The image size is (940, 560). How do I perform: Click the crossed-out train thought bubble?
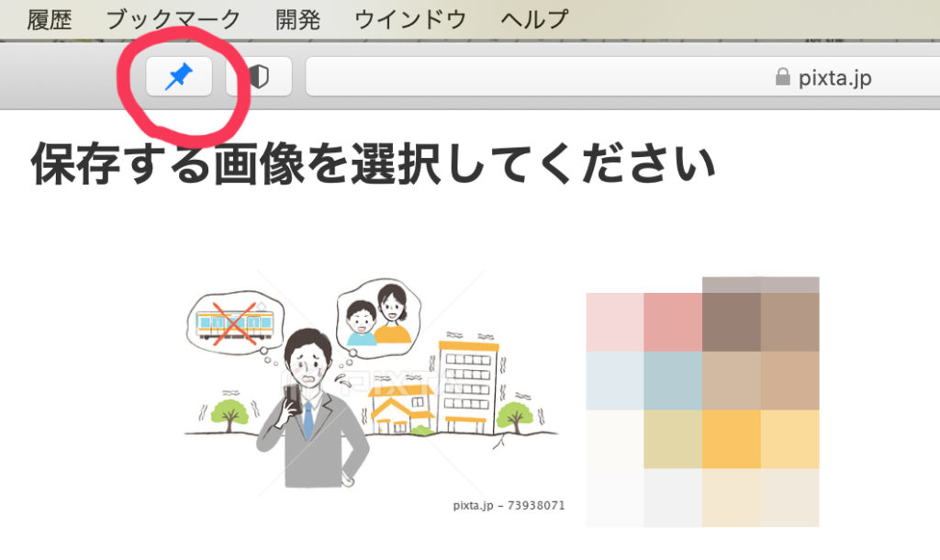coord(233,321)
